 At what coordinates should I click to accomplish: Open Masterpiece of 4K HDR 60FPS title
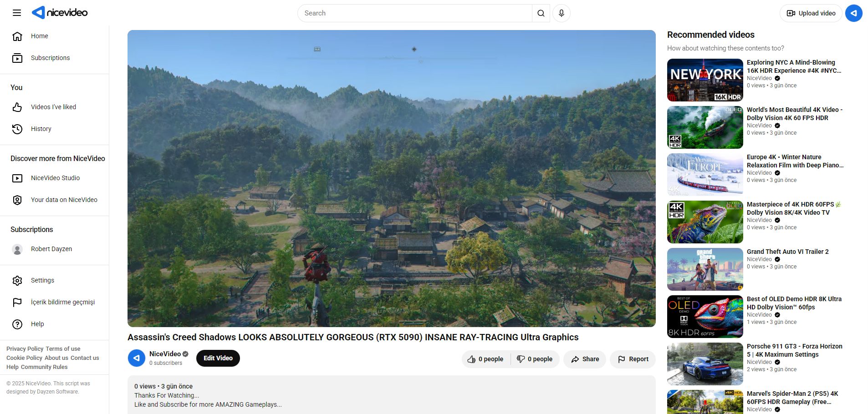[794, 208]
